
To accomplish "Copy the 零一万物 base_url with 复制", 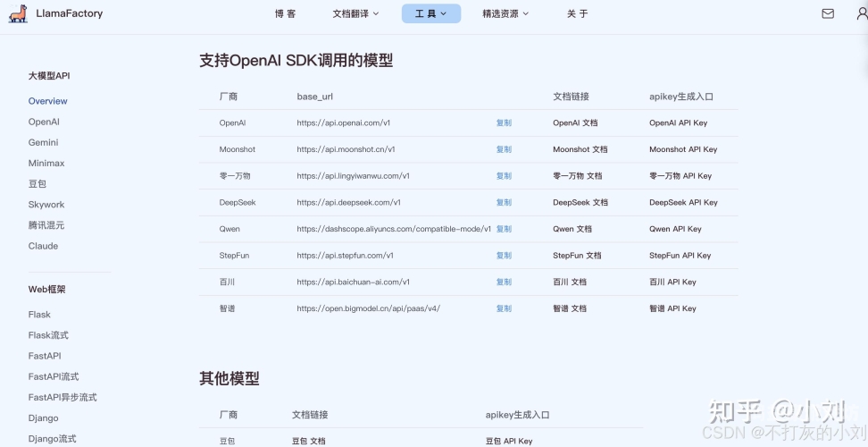I will (x=504, y=176).
